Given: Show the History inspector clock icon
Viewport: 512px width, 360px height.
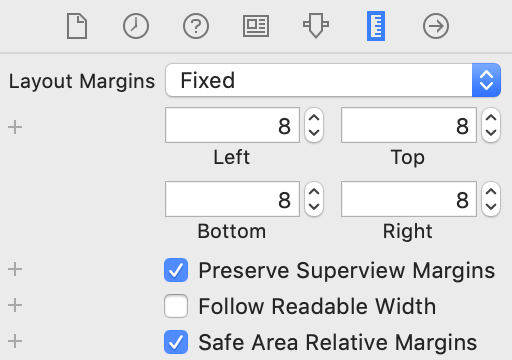Looking at the screenshot, I should tap(136, 26).
